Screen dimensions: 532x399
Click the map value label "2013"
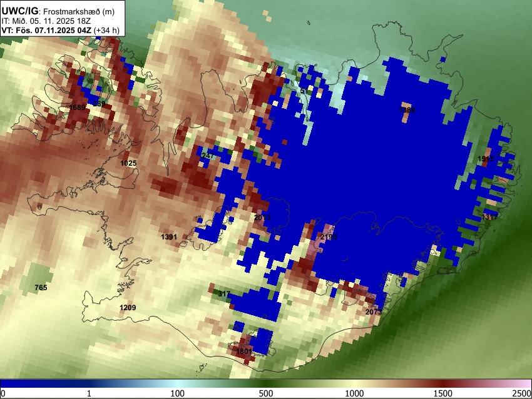[262, 217]
